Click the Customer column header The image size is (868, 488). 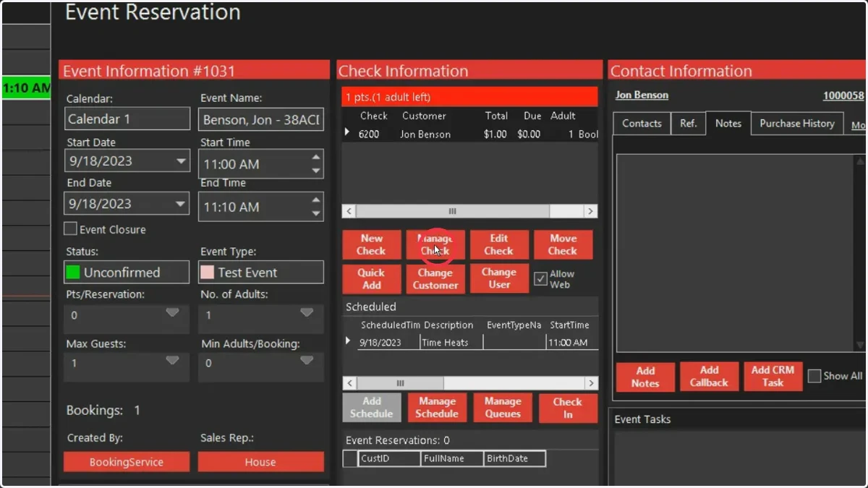click(425, 116)
